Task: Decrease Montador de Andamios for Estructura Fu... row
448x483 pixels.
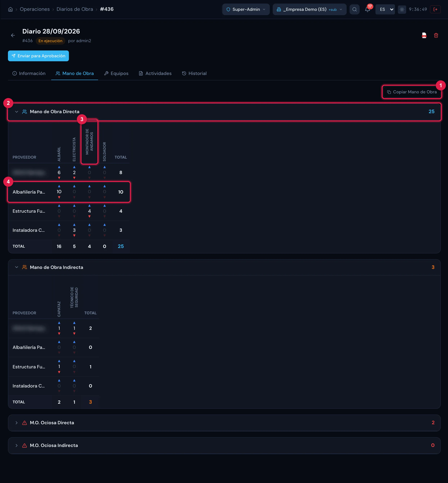Action: click(x=89, y=217)
